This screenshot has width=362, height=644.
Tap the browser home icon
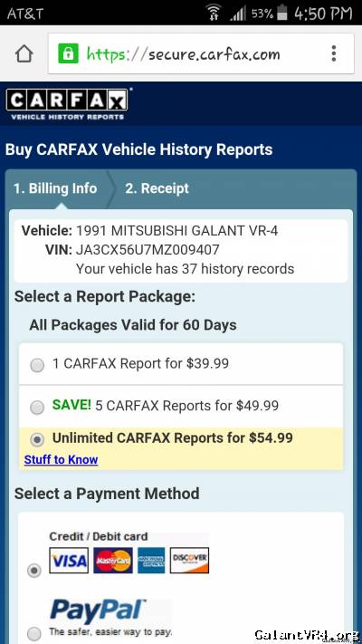point(24,53)
